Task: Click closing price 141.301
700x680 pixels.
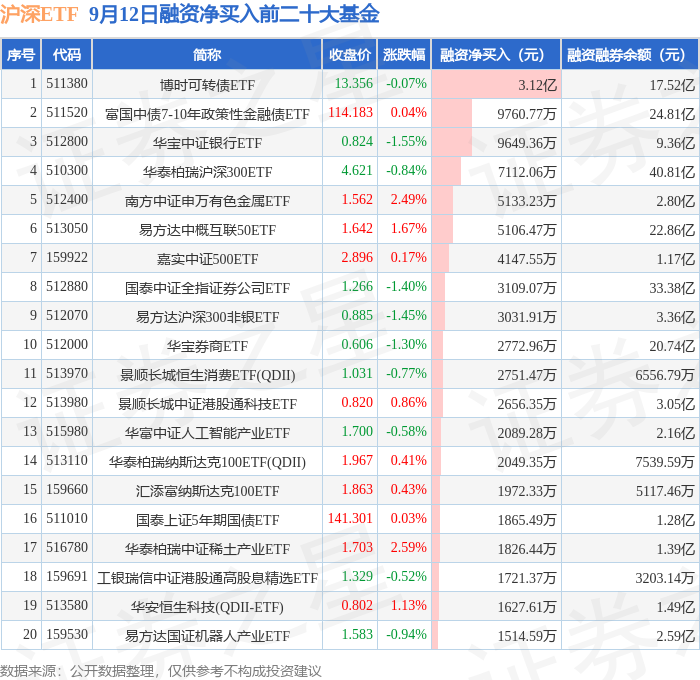Action: [350, 519]
